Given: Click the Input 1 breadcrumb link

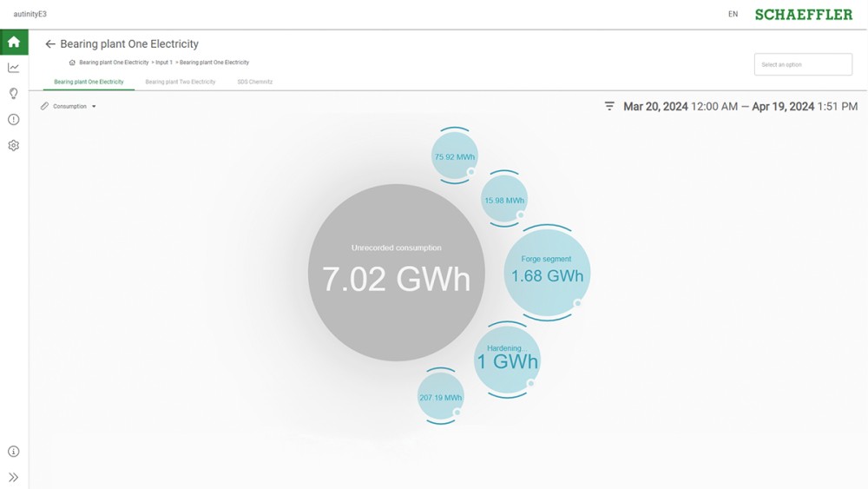Looking at the screenshot, I should click(x=164, y=63).
